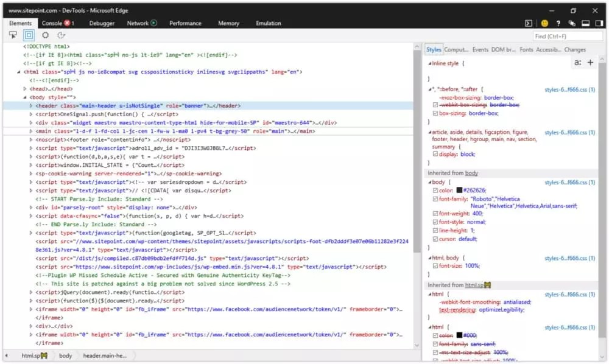Open DevTools help via question mark icon
Screen dimensions: 609x364
[558, 23]
